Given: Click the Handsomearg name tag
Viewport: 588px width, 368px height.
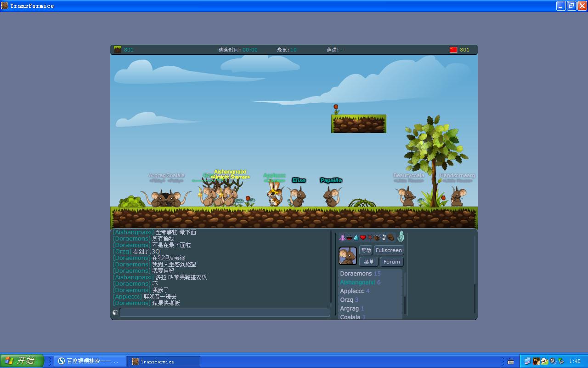Looking at the screenshot, I should pos(458,175).
